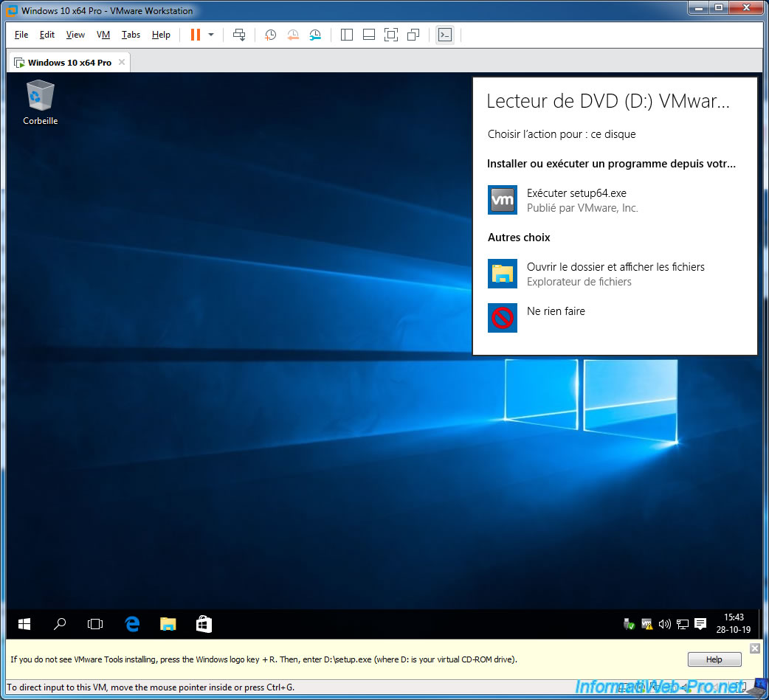
Task: Toggle the library sidebar panel
Action: tap(347, 35)
